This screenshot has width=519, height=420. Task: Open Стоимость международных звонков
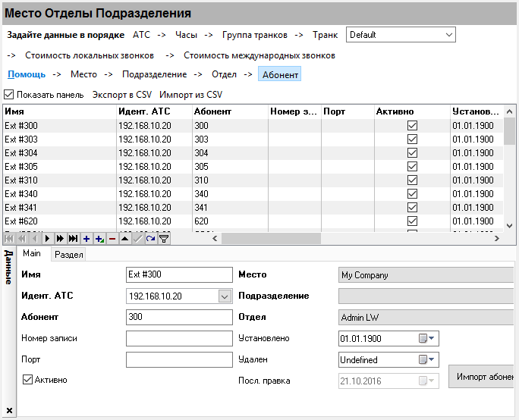coord(259,55)
